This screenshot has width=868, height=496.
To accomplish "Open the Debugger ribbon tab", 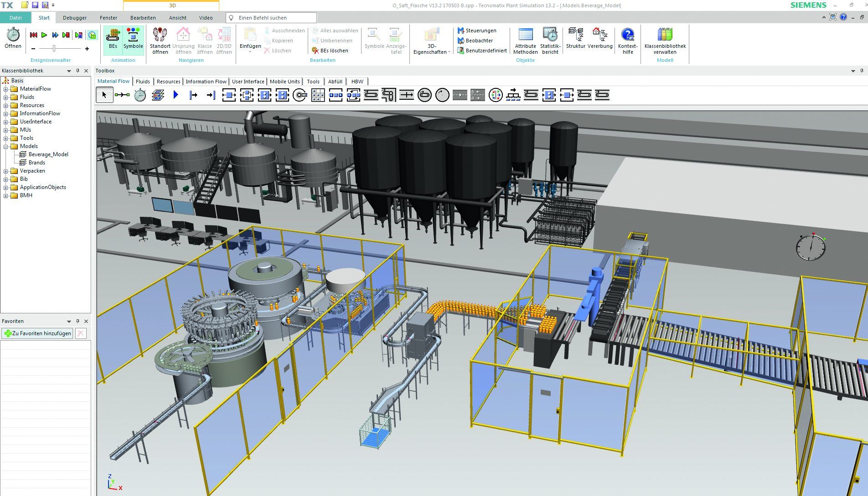I will point(75,18).
